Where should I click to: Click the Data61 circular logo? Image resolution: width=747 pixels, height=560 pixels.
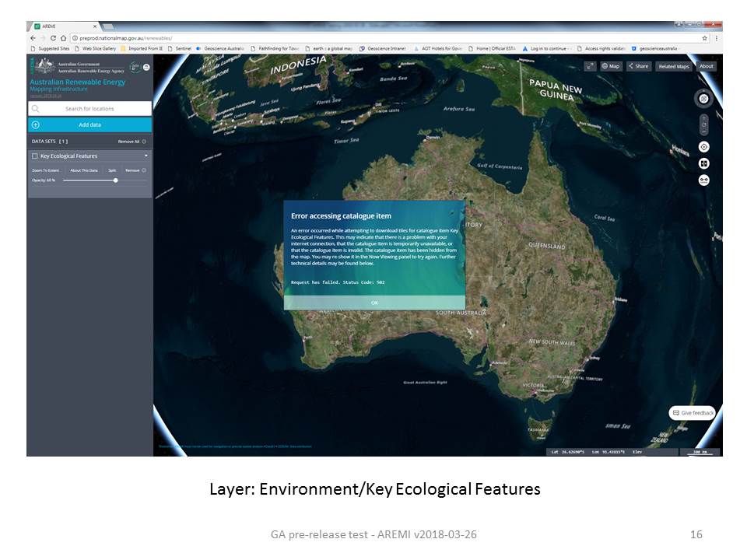point(135,67)
